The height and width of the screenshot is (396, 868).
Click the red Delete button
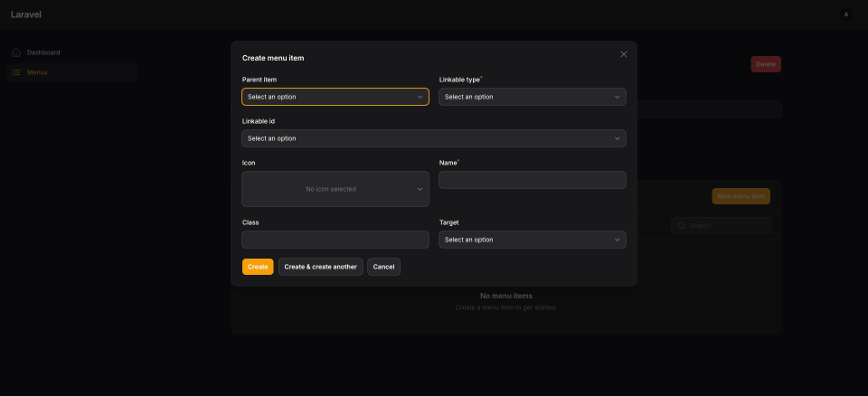pos(765,64)
